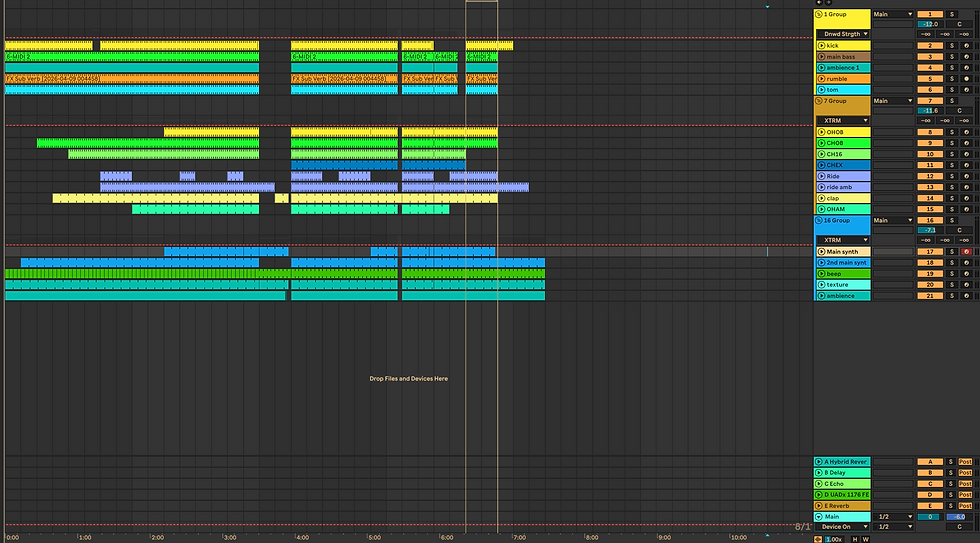The image size is (980, 543).
Task: Solo the Ride track
Action: pyautogui.click(x=952, y=176)
